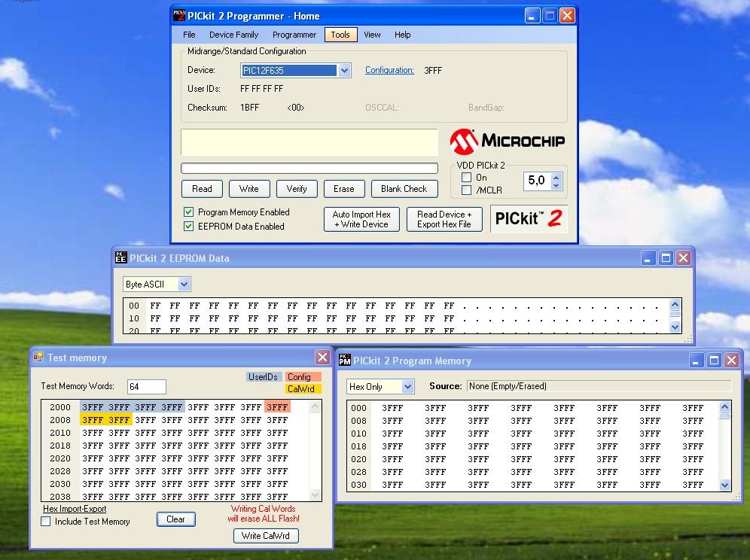Enable the /MCLR checkbox
Image resolution: width=750 pixels, height=560 pixels.
click(466, 190)
